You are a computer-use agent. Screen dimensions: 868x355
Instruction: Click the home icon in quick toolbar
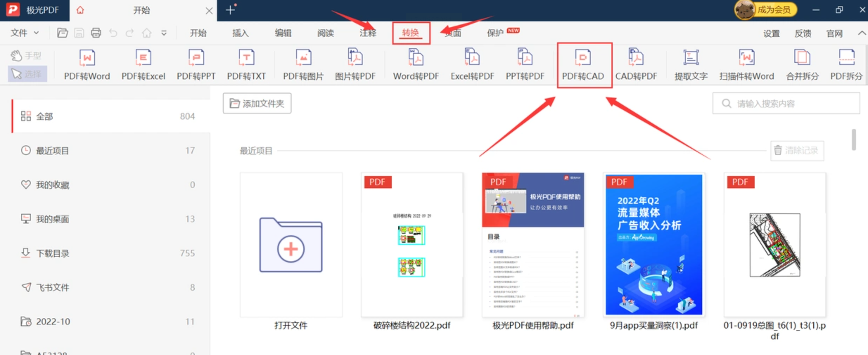click(x=147, y=33)
